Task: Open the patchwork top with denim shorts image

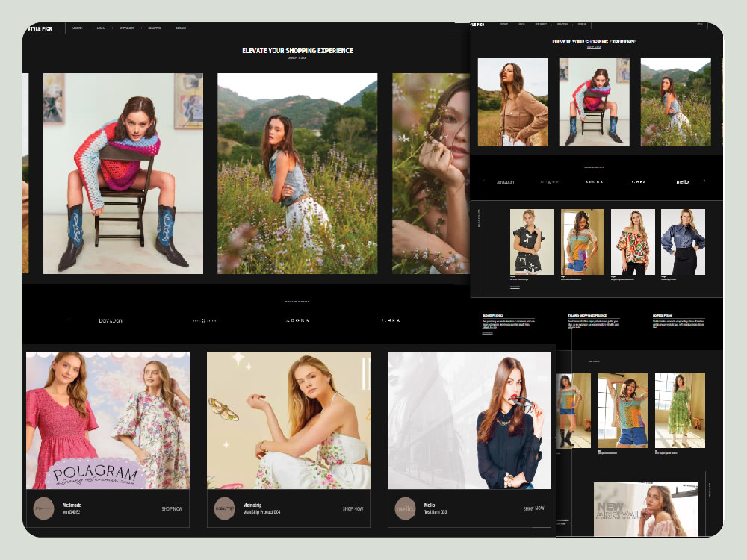Action: pos(623,411)
